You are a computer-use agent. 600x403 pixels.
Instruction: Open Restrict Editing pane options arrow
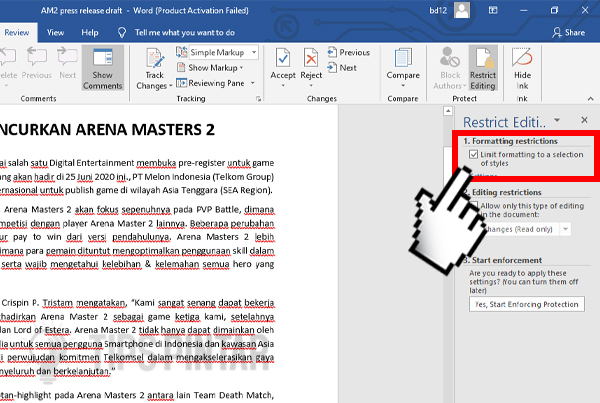coord(557,120)
